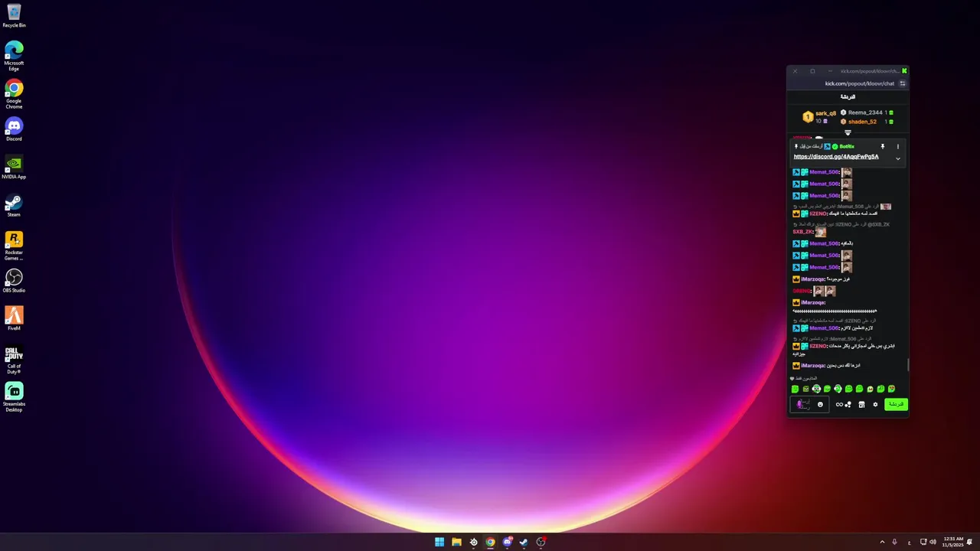Open the Recycle Bin desktop icon
980x551 pixels.
click(14, 15)
